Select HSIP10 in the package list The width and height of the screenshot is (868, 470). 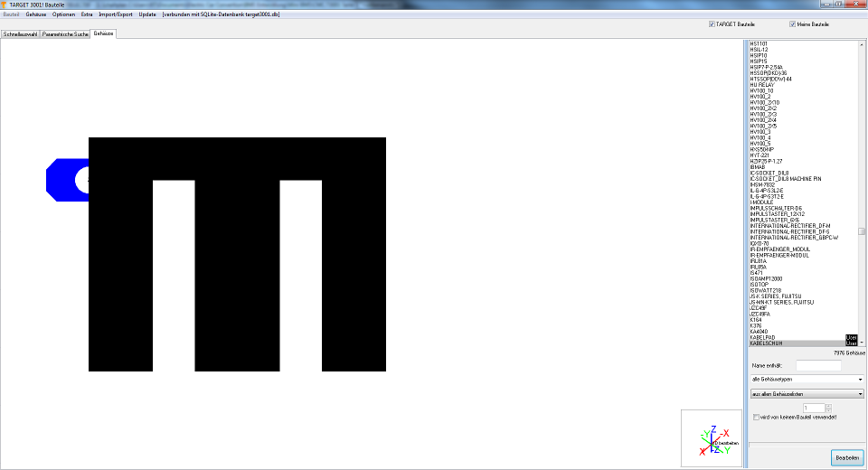pyautogui.click(x=759, y=55)
